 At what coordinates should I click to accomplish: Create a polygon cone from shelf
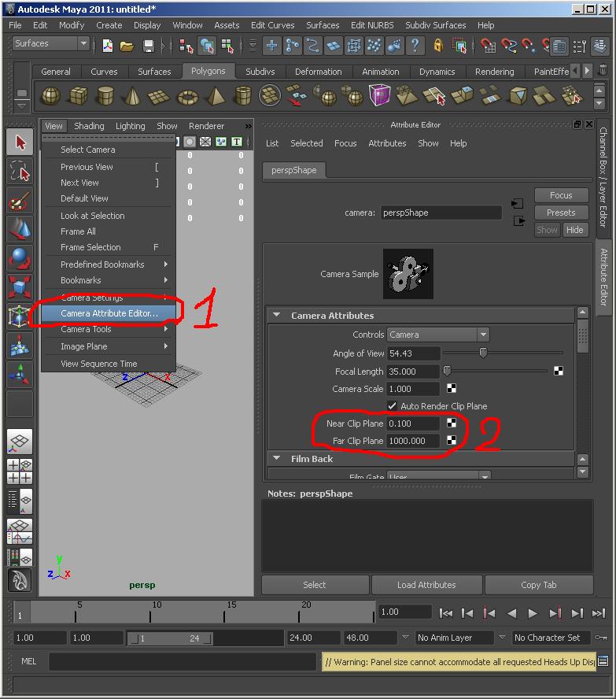[x=133, y=96]
